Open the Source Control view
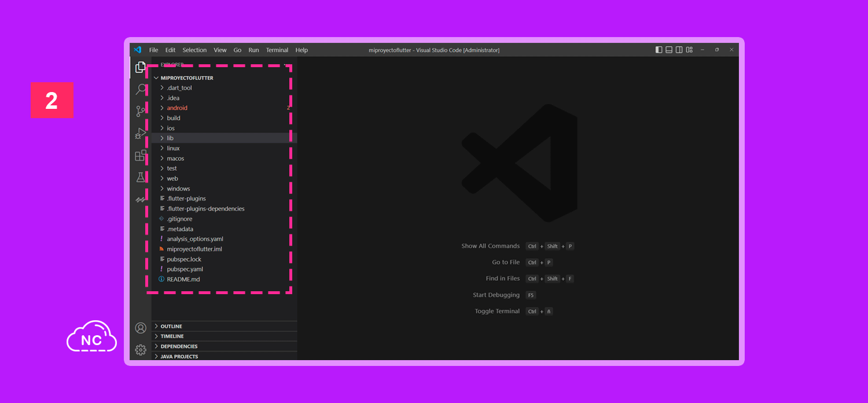This screenshot has width=868, height=403. click(x=141, y=111)
